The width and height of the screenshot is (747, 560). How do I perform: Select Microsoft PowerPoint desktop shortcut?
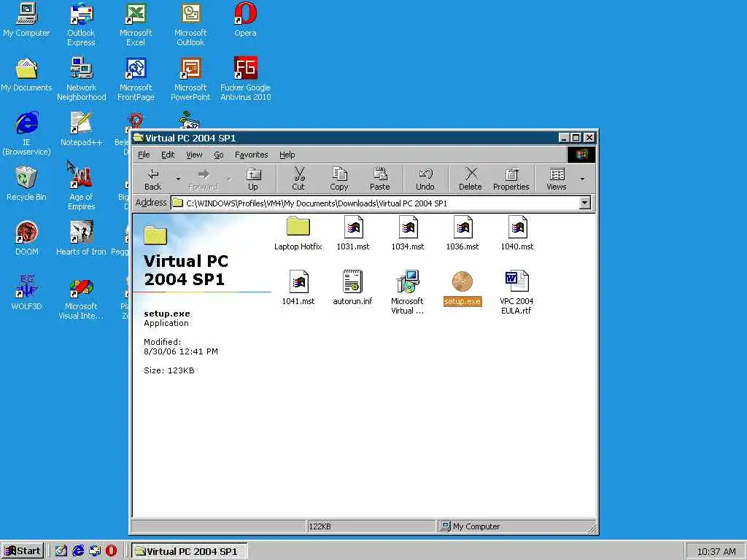[190, 79]
